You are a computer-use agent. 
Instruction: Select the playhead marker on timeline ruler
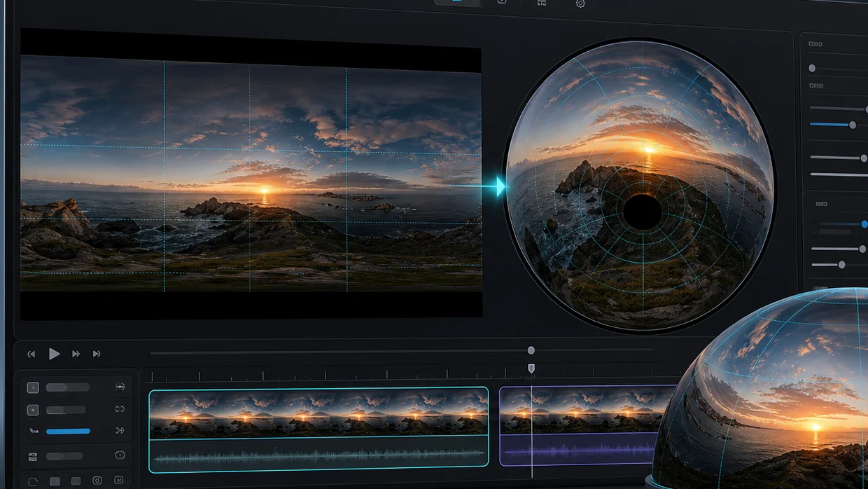[531, 369]
